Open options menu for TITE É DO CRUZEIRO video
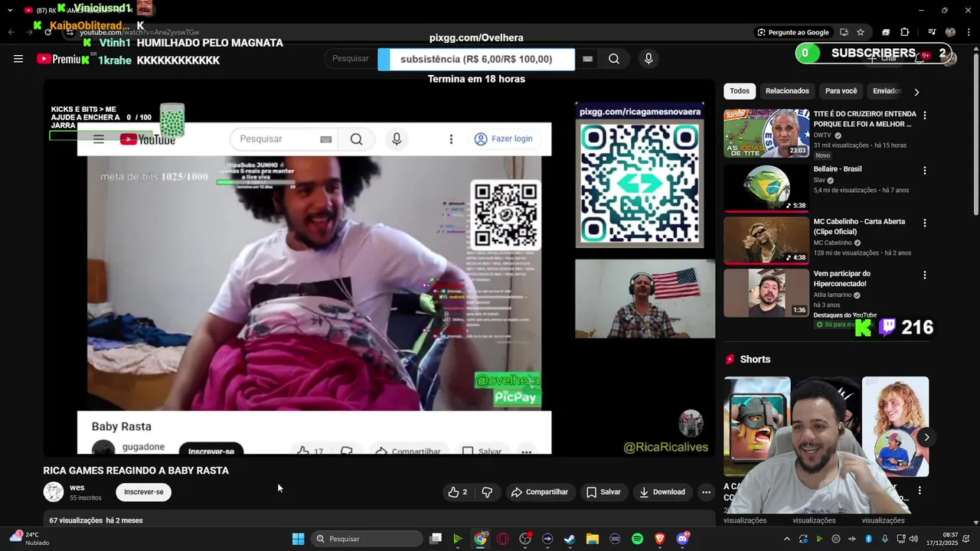The image size is (980, 551). [x=925, y=116]
